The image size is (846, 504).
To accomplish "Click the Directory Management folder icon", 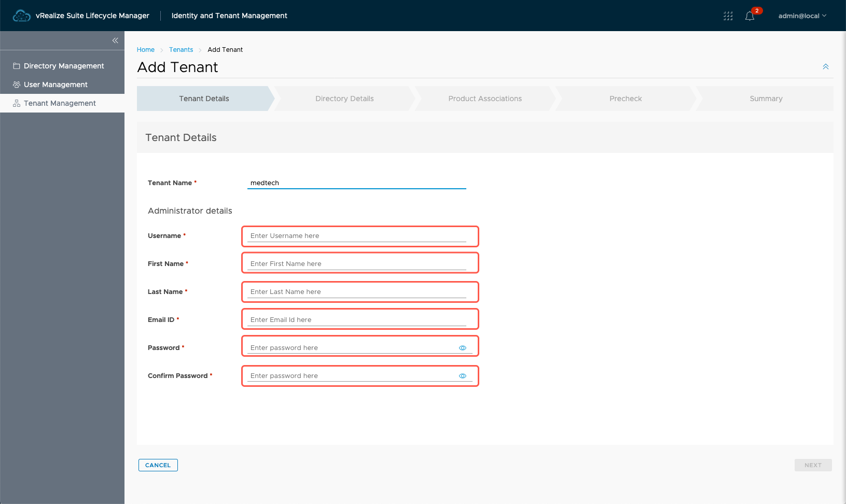I will click(17, 66).
